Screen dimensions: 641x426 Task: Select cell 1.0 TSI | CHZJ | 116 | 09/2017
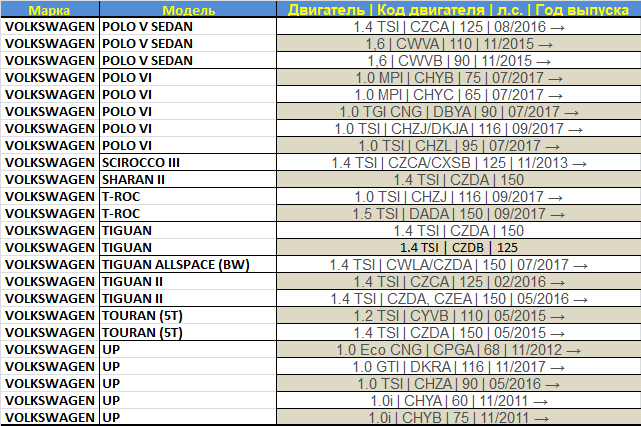pyautogui.click(x=459, y=197)
